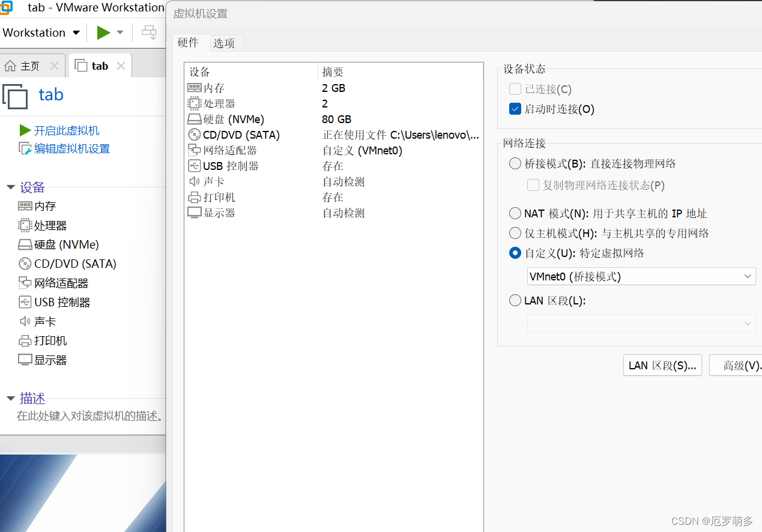
Task: Click the 正在使用文件 C:\Users\lenovo summary
Action: click(401, 135)
